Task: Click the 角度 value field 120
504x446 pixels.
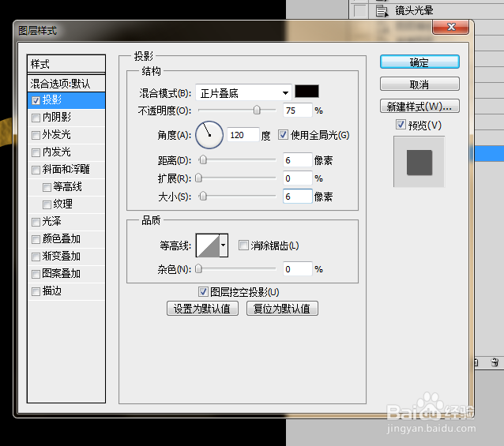Action: (243, 135)
